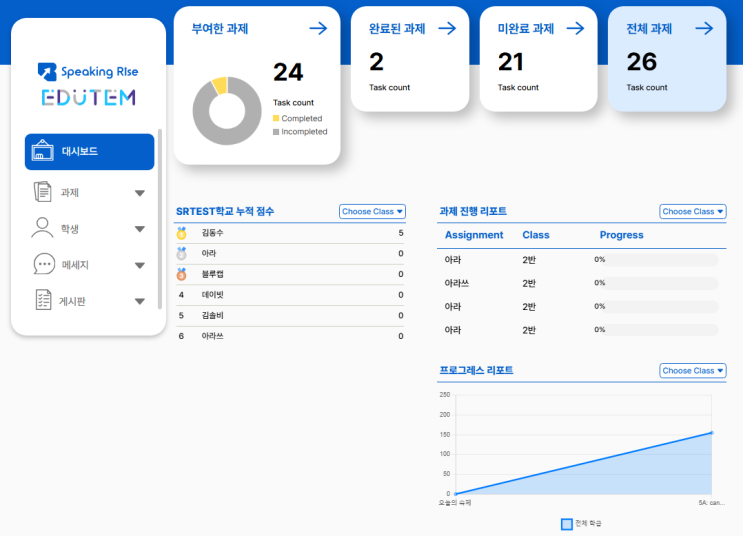
Task: Click 김솔비 in the score ranking
Action: (212, 315)
